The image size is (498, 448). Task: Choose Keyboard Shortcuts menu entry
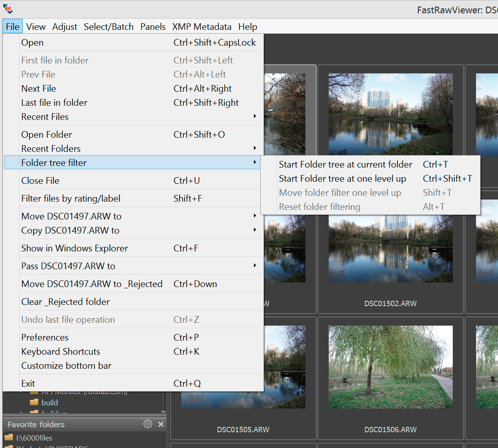61,352
